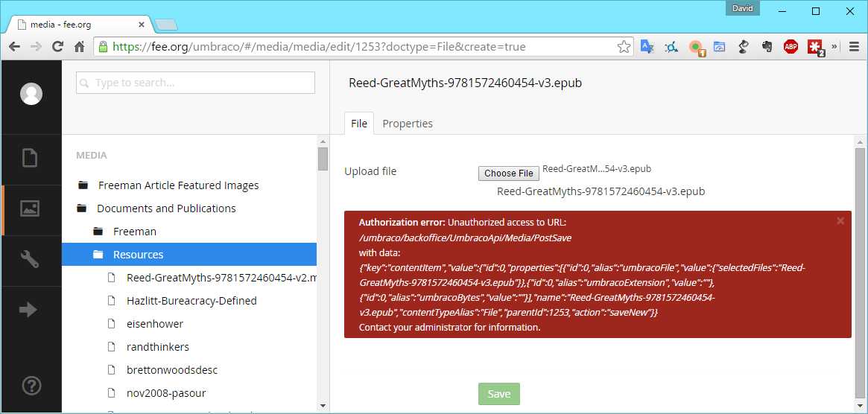Click the MEDIA tree header

pyautogui.click(x=92, y=156)
